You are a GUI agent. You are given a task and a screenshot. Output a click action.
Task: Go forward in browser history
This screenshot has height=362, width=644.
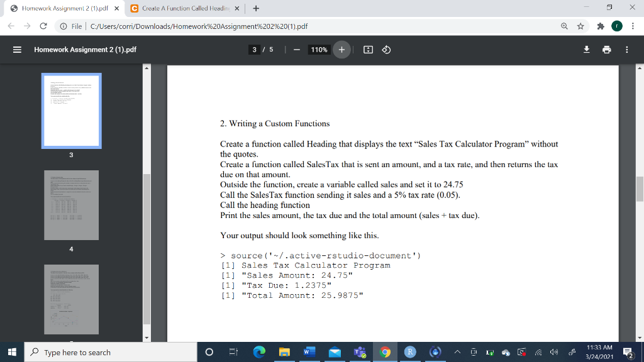27,26
